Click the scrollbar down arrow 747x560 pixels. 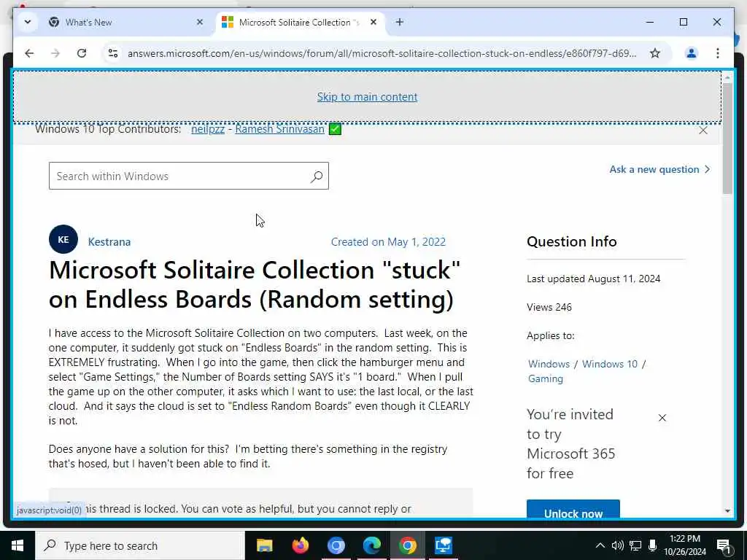(x=727, y=510)
